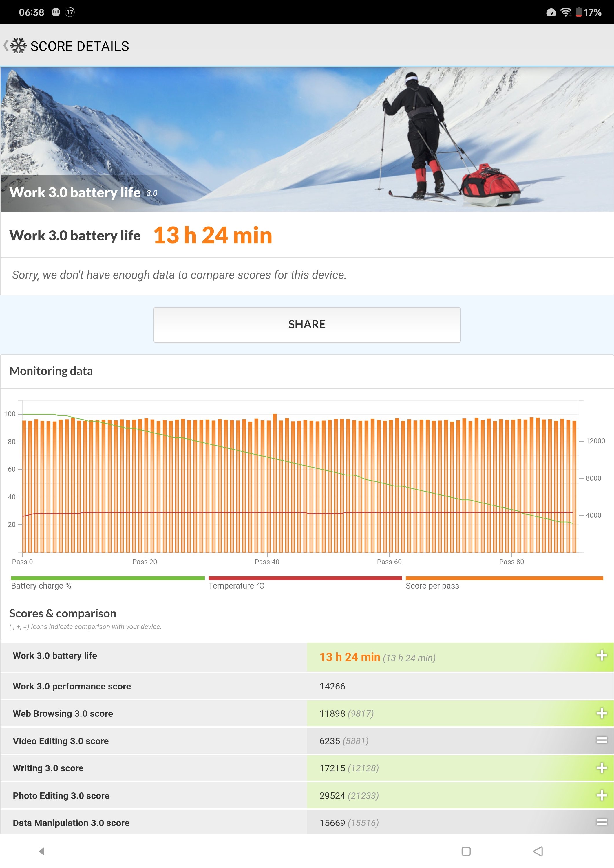This screenshot has height=868, width=614.
Task: Expand the Writing 3.0 score plus icon
Action: click(601, 768)
